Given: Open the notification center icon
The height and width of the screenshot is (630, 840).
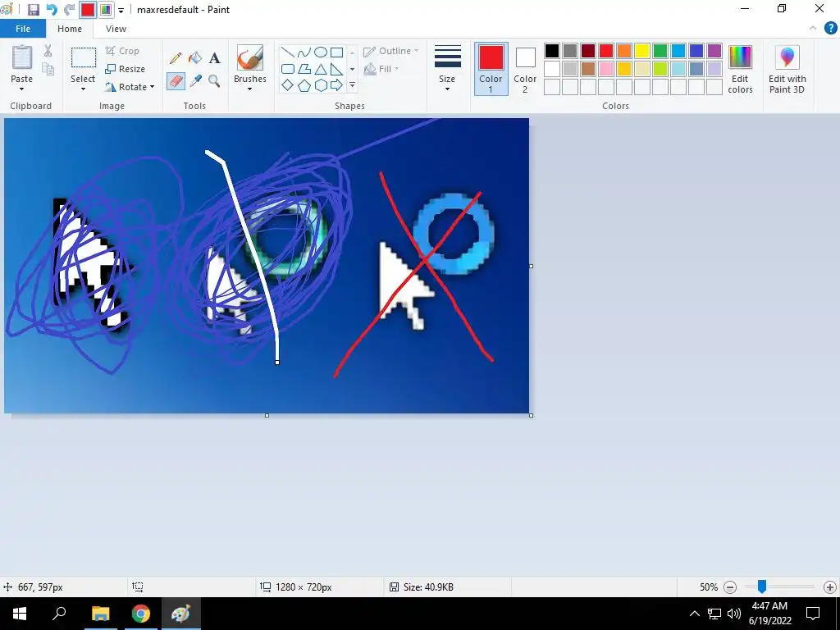Looking at the screenshot, I should 813,614.
